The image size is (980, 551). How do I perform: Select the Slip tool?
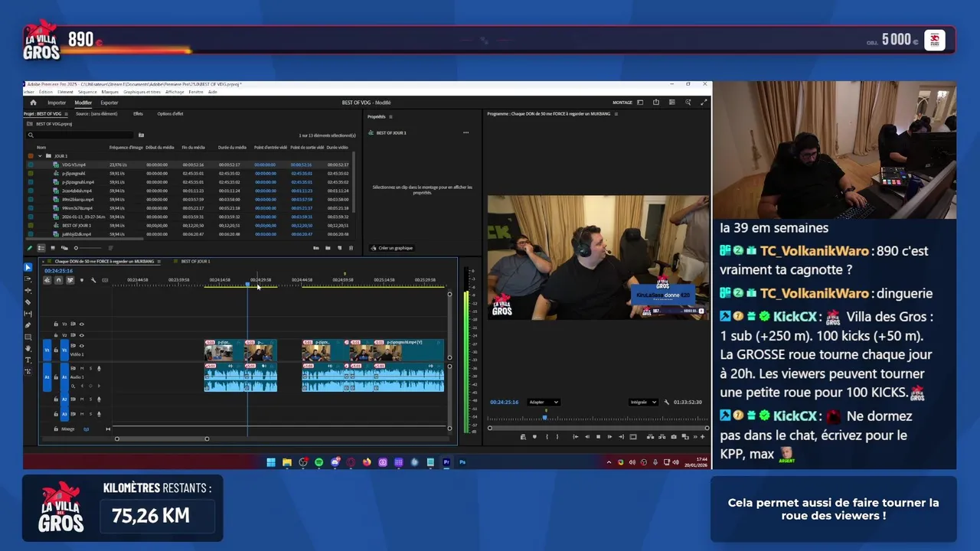tap(28, 314)
